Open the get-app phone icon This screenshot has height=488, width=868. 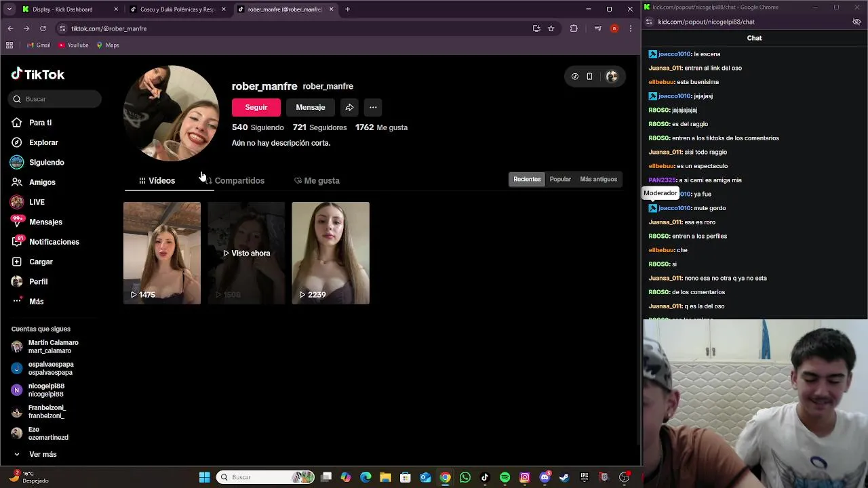tap(589, 77)
